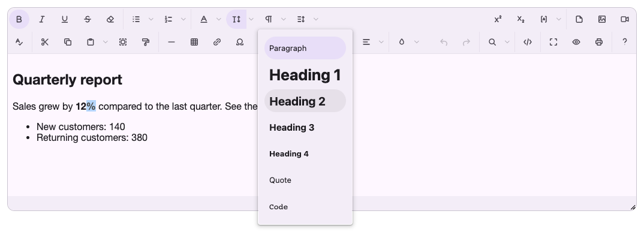Open the paste options dropdown arrow

106,42
